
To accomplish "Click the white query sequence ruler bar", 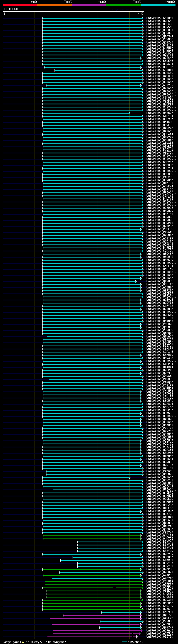I will tap(73, 11).
